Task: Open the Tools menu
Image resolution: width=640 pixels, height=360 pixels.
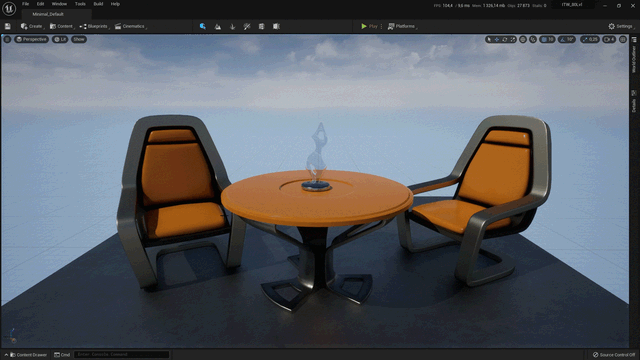Action: click(80, 4)
